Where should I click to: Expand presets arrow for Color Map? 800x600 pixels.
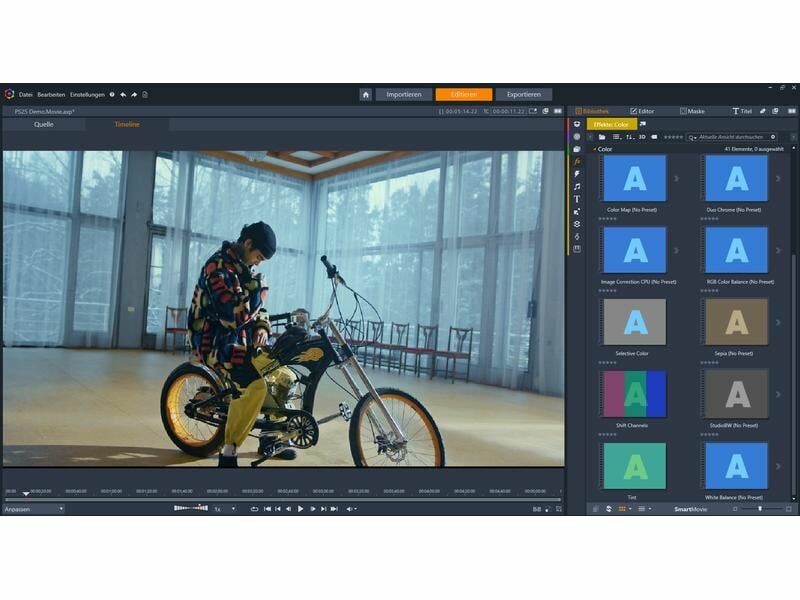[x=677, y=179]
